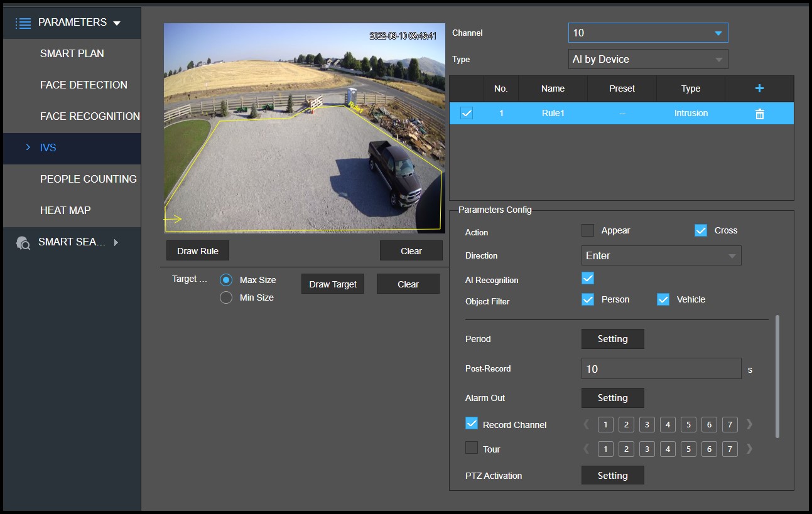Screen dimensions: 812x514
Task: Select Record Channel number 3
Action: click(x=647, y=425)
